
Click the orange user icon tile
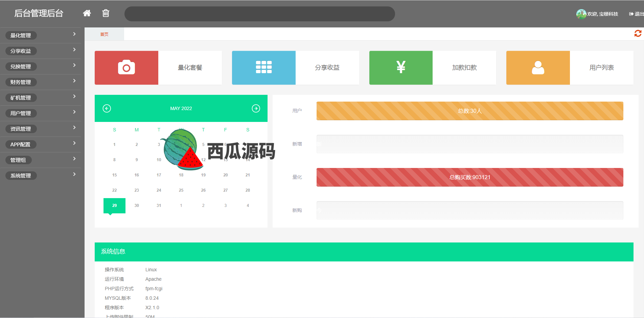[x=538, y=68]
